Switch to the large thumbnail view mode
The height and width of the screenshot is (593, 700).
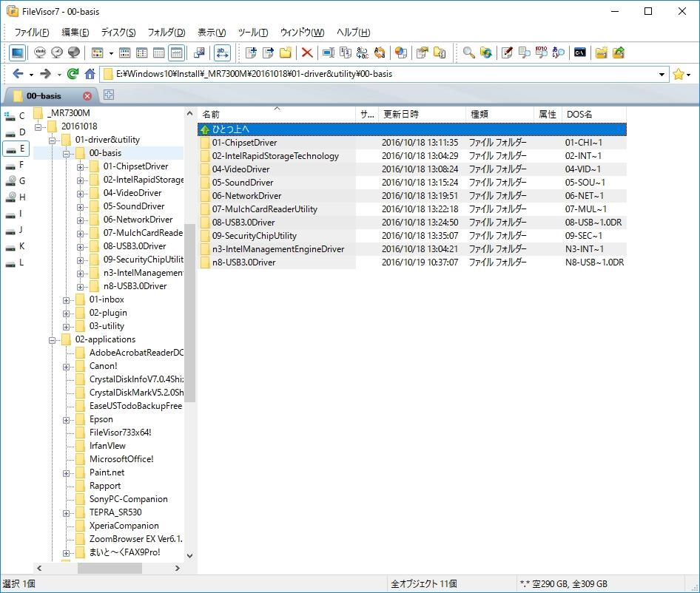tap(98, 53)
